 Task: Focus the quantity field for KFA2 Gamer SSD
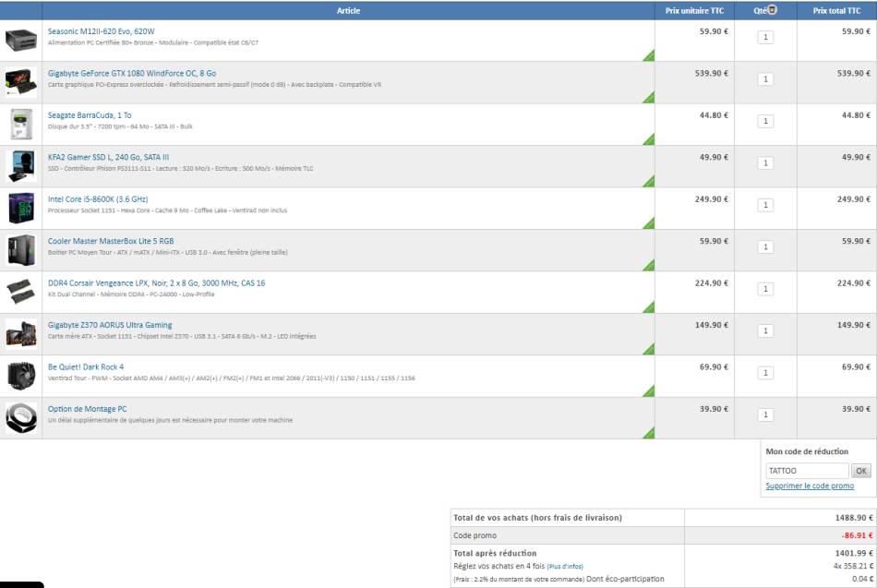coord(765,163)
